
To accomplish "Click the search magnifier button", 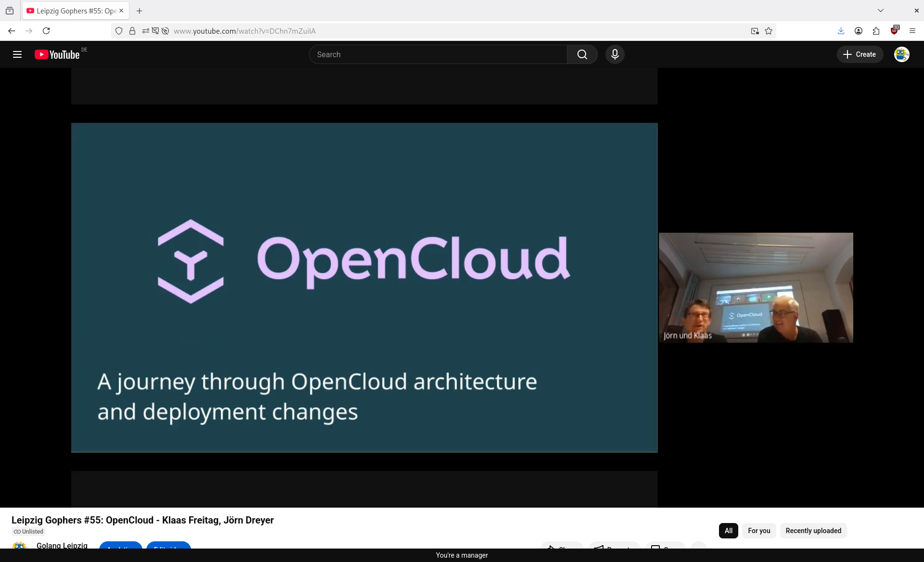I will point(582,54).
